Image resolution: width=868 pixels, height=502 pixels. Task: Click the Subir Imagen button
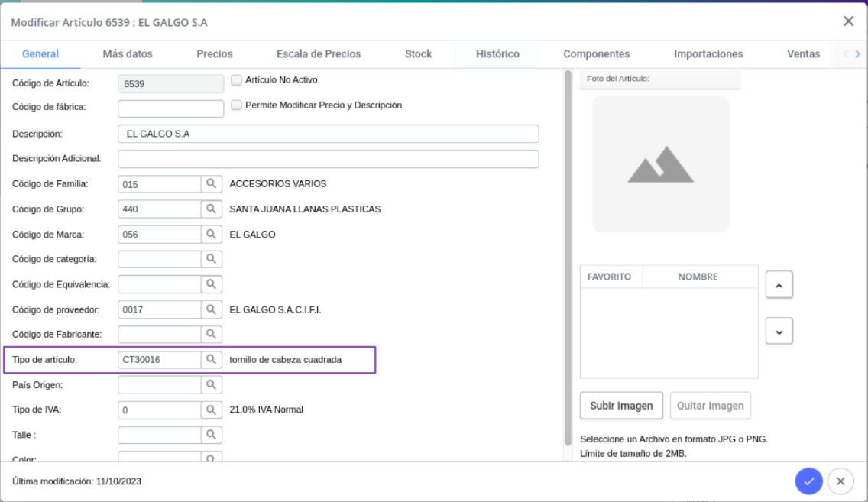tap(621, 406)
